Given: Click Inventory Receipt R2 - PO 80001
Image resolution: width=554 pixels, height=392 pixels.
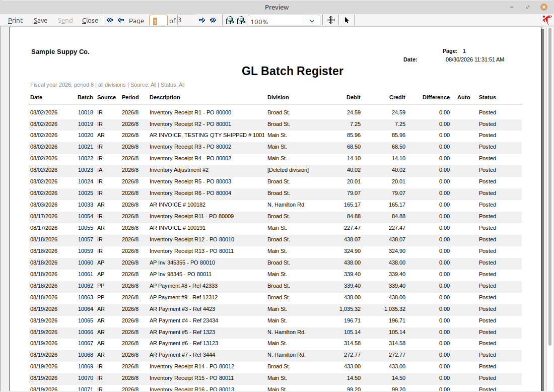Looking at the screenshot, I should (190, 124).
